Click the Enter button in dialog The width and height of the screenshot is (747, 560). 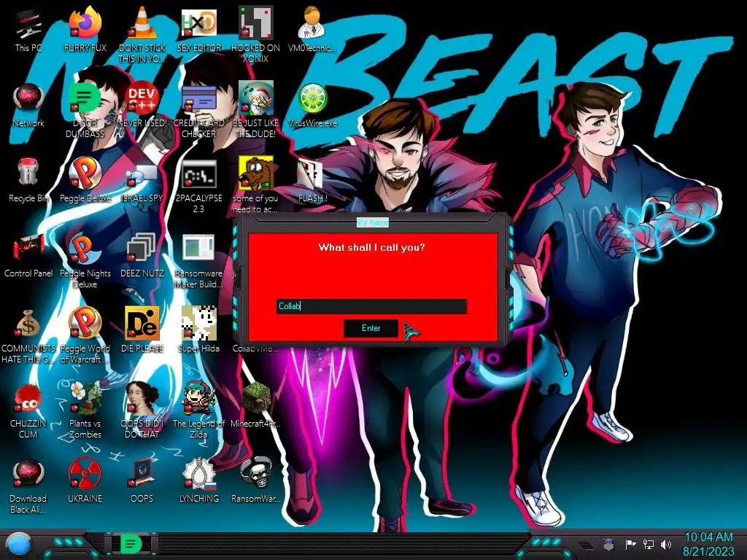coord(371,328)
